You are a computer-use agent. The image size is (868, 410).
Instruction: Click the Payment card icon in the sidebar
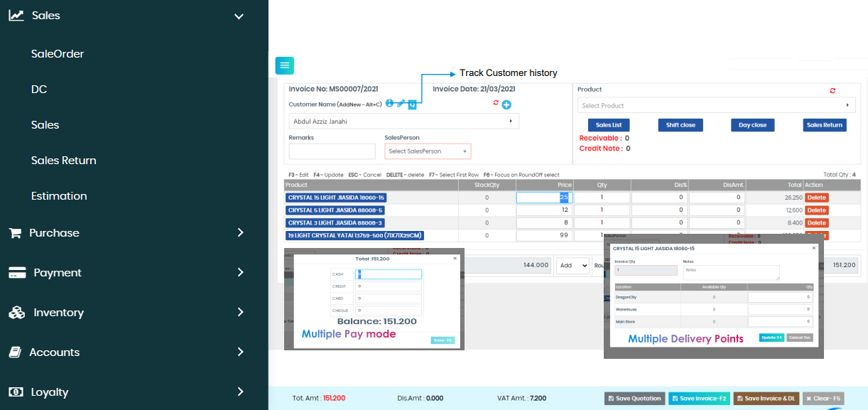click(x=16, y=272)
